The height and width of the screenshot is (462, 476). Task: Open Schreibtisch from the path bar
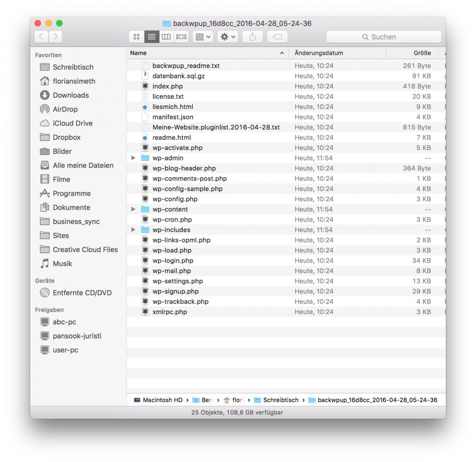281,400
